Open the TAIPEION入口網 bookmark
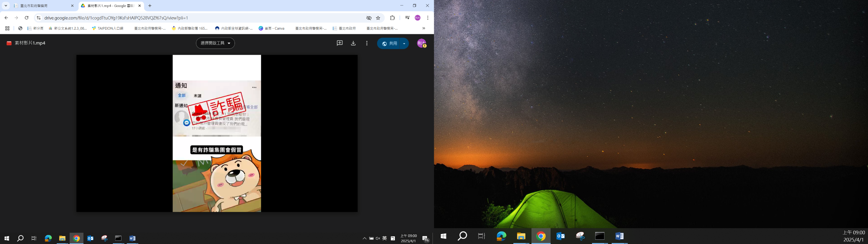Image resolution: width=868 pixels, height=244 pixels. pyautogui.click(x=108, y=28)
